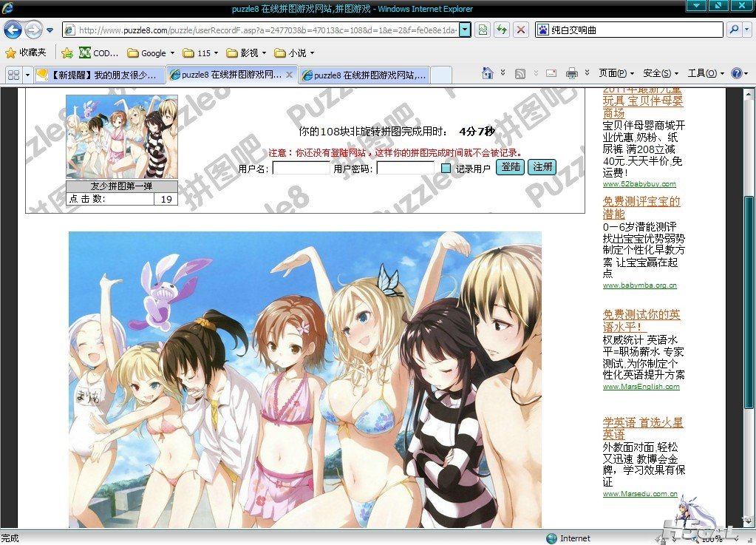Click the completion time text 4分7秒

pyautogui.click(x=477, y=131)
